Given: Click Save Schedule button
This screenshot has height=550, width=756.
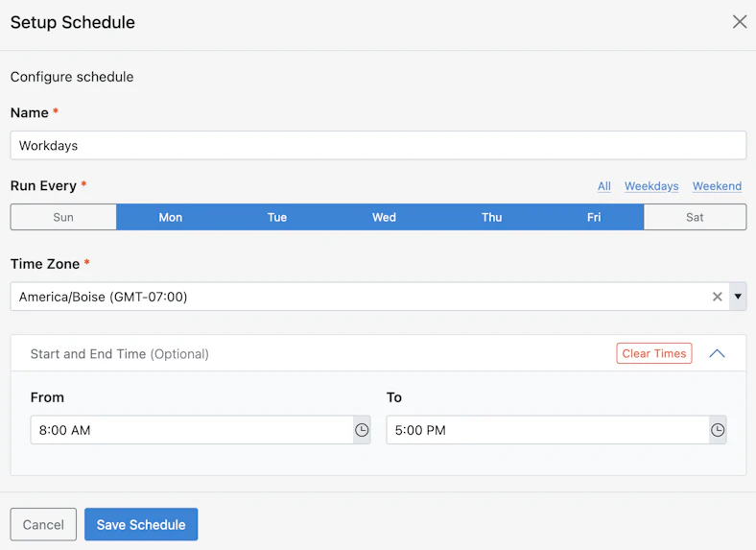Looking at the screenshot, I should coord(141,524).
